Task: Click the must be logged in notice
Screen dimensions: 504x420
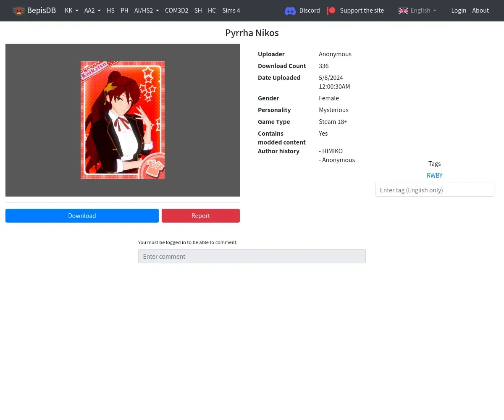Action: [x=188, y=242]
